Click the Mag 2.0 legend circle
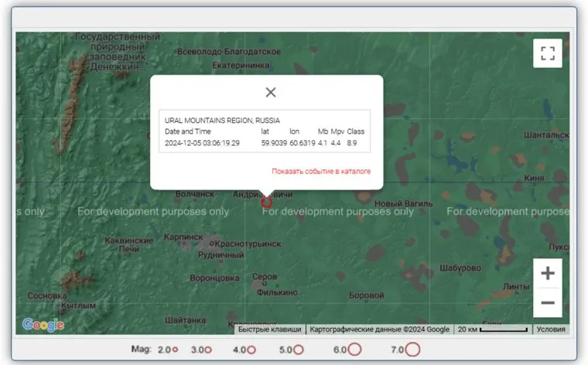The width and height of the screenshot is (588, 365). (175, 350)
